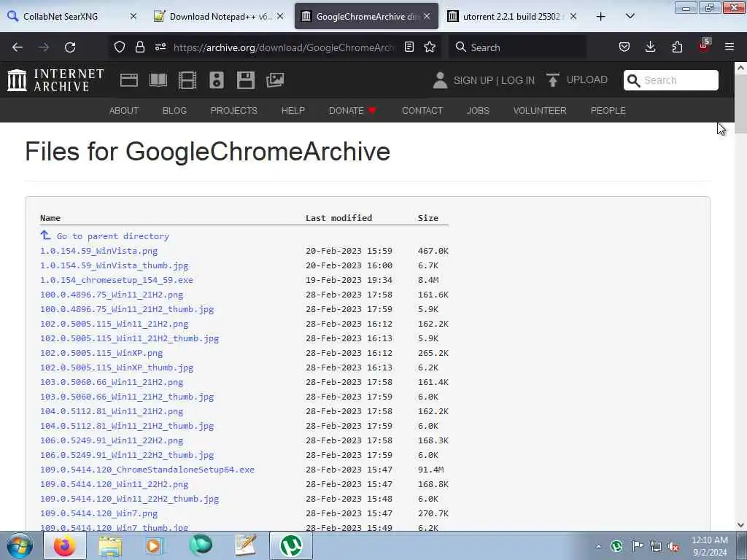Open uTorrent from the taskbar

291,545
